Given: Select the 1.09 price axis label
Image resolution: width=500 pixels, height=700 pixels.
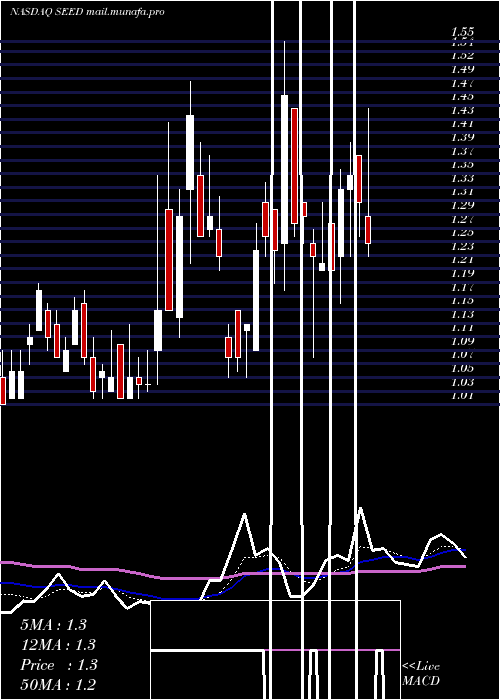Looking at the screenshot, I should (x=462, y=342).
